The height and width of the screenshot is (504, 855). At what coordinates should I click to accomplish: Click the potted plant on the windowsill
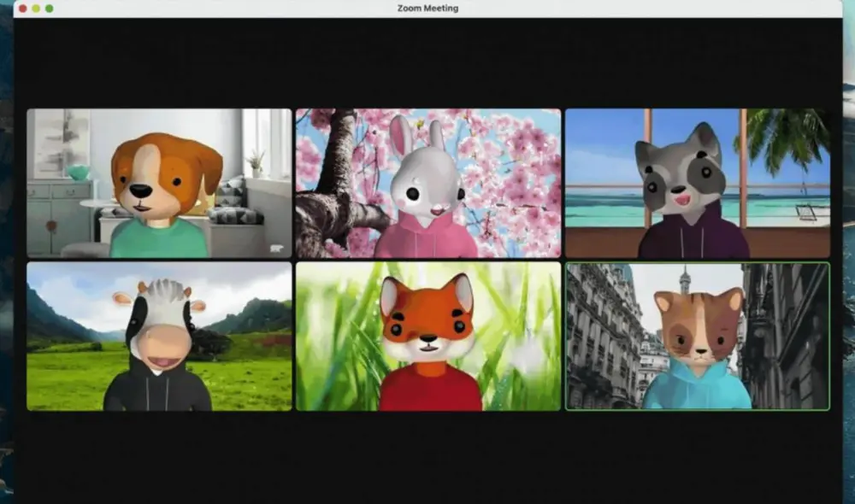click(254, 162)
